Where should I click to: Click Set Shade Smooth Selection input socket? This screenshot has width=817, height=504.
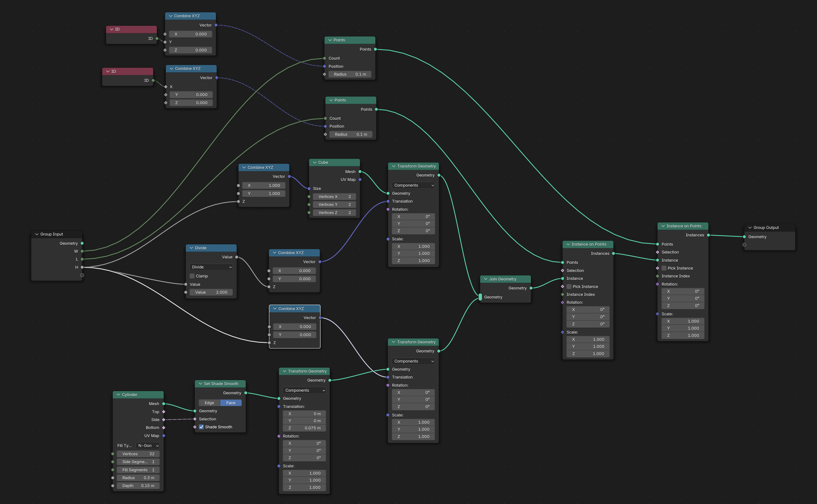[x=195, y=419]
